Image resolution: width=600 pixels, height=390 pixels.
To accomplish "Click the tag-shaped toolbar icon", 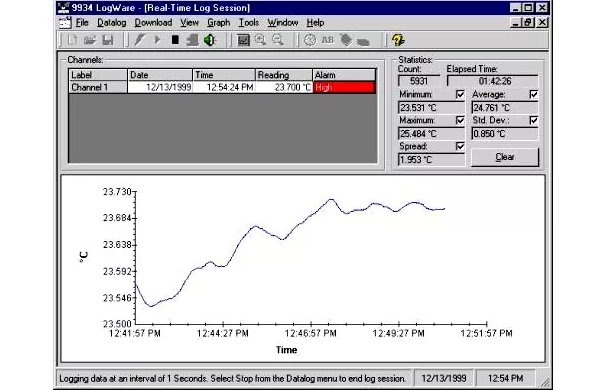I will 346,40.
